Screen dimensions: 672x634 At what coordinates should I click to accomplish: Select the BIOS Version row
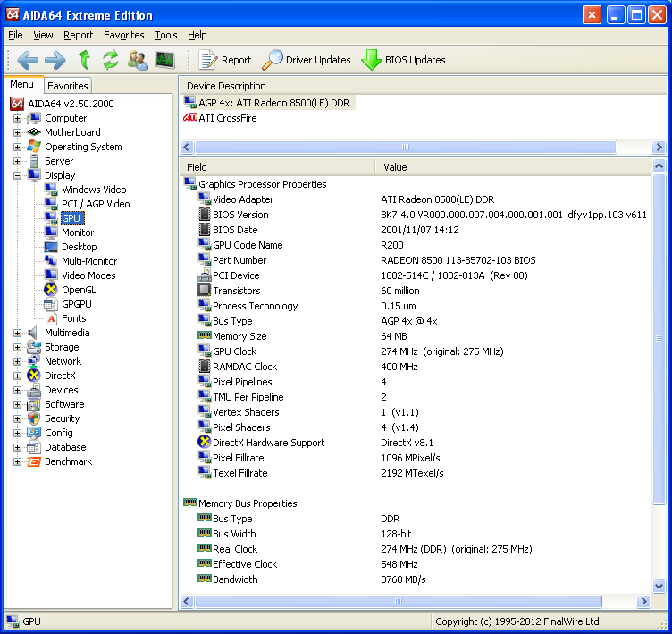(422, 215)
